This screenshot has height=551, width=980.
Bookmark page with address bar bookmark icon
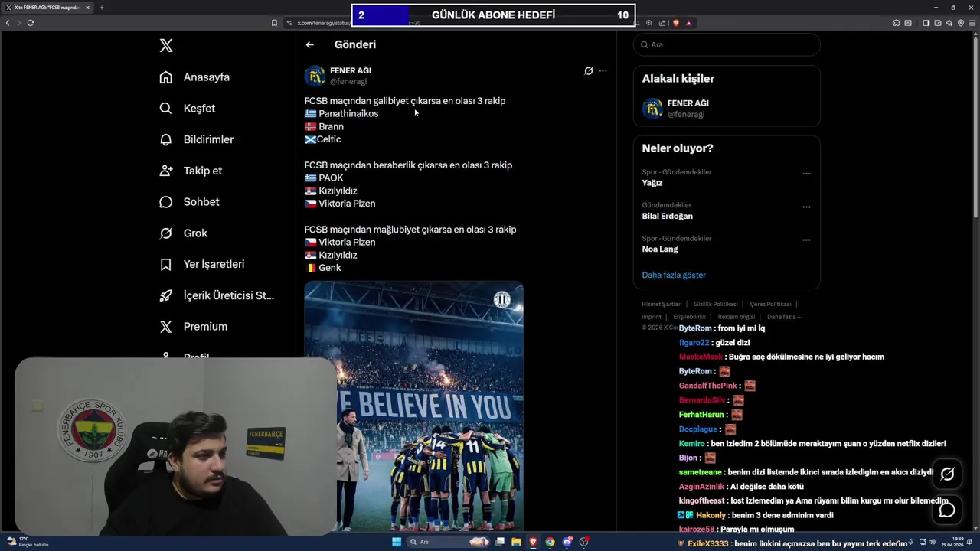[x=274, y=23]
